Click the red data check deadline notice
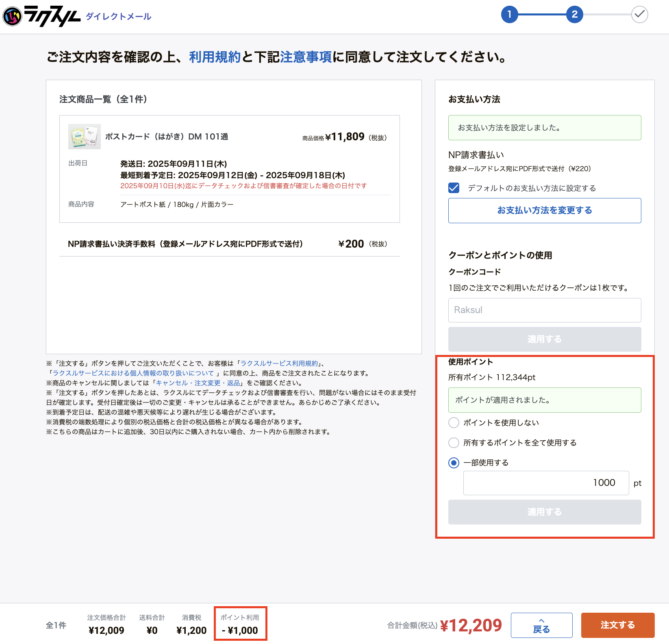This screenshot has width=669, height=644. pos(243,186)
